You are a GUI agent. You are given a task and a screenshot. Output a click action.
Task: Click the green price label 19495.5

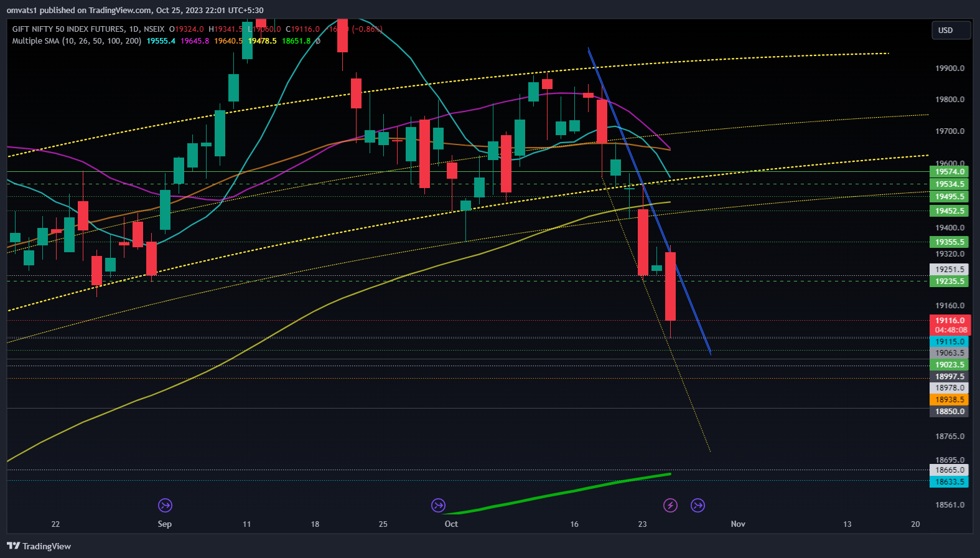(950, 197)
